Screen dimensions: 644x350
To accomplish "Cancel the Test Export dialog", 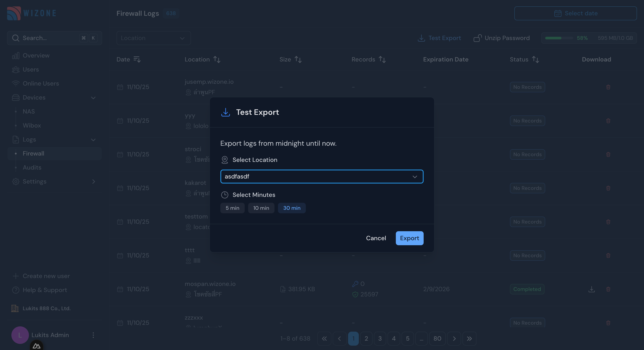I will [376, 238].
